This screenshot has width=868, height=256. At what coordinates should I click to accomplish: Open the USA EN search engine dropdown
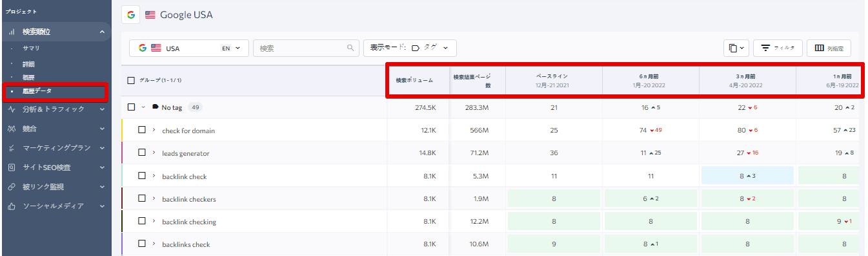click(x=189, y=48)
